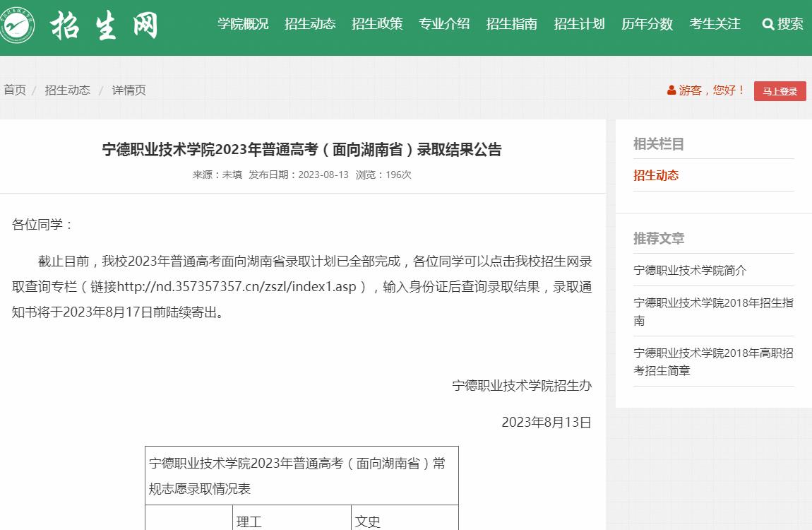The image size is (812, 530).
Task: Click the nd.357357357.cn query URL text
Action: click(237, 287)
